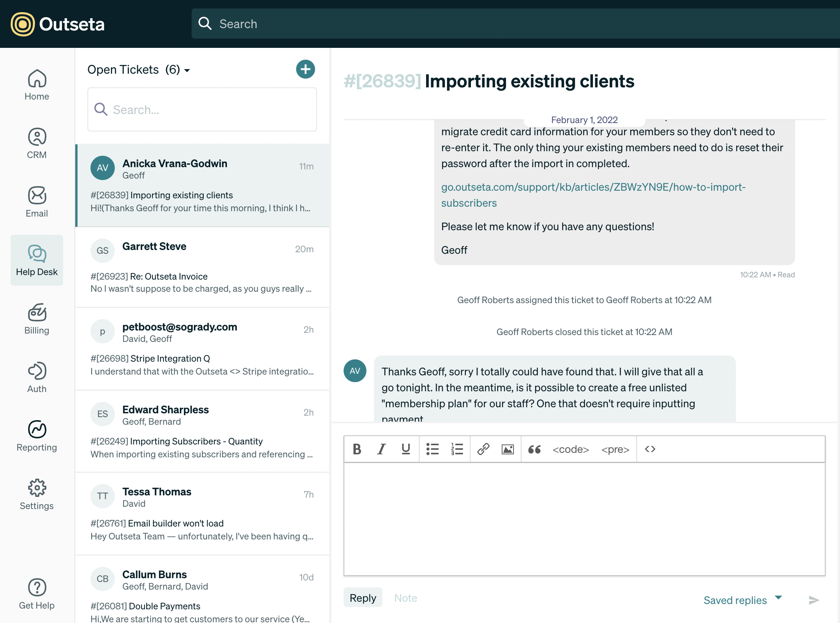Insert a numbered list in the editor
Viewport: 840px width, 623px height.
[x=457, y=449]
